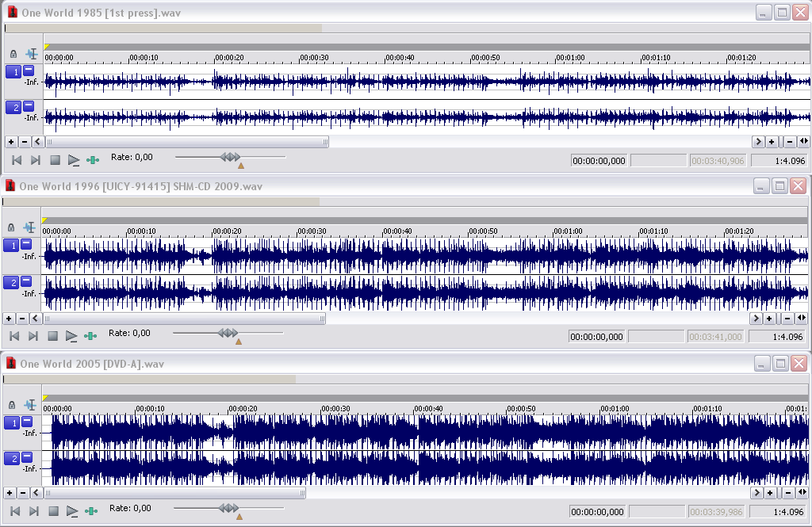Viewport: 812px width, 527px height.
Task: Toggle channel 2 in the 2005 DVD-A window
Action: click(13, 458)
